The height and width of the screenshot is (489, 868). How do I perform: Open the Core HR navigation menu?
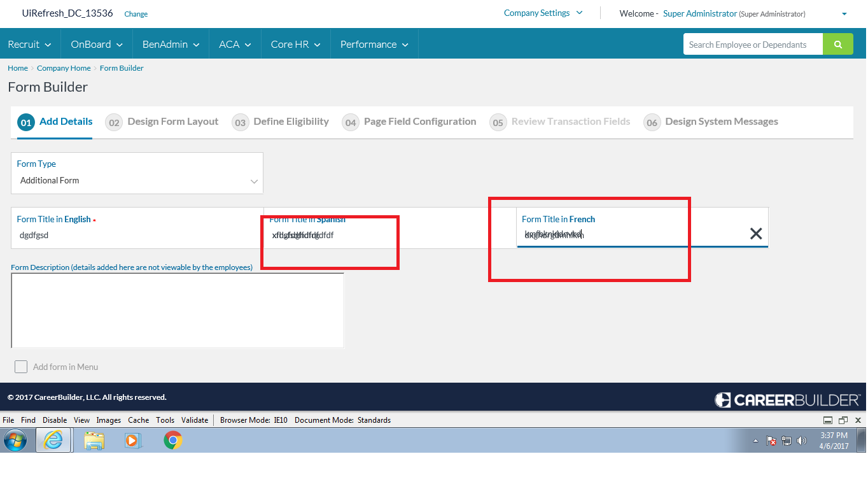(295, 45)
